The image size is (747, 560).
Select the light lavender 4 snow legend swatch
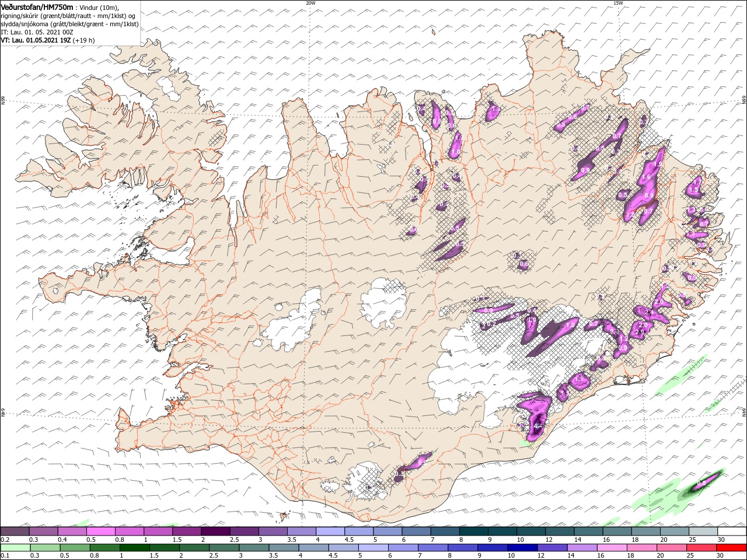coord(330,531)
